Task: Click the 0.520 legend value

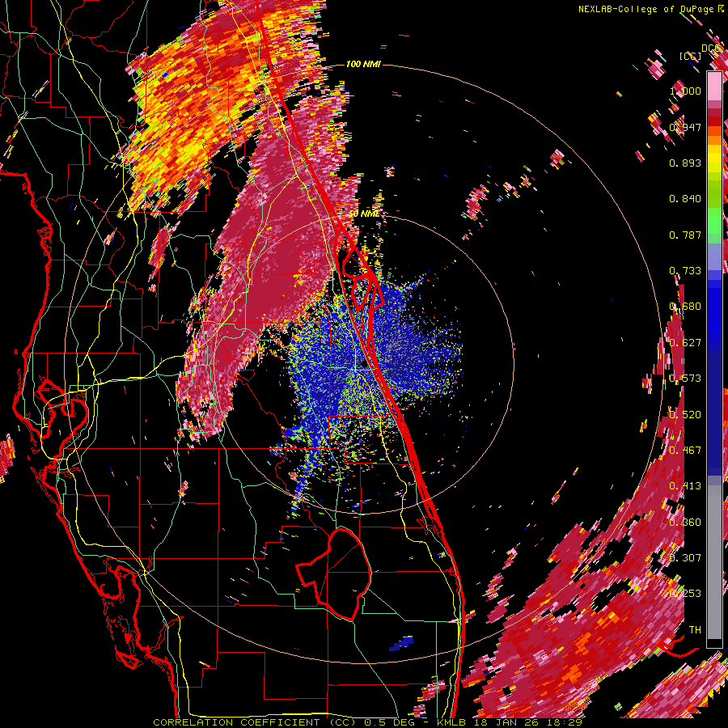Action: click(685, 415)
